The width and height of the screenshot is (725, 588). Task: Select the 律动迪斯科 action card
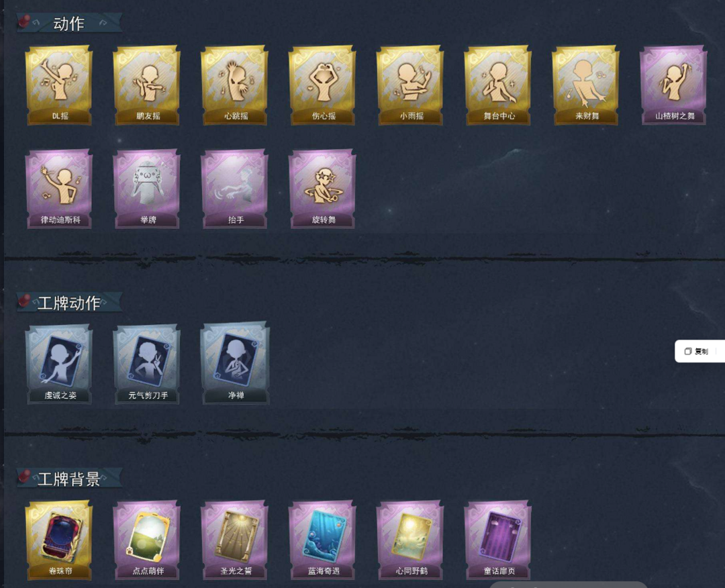pos(59,189)
